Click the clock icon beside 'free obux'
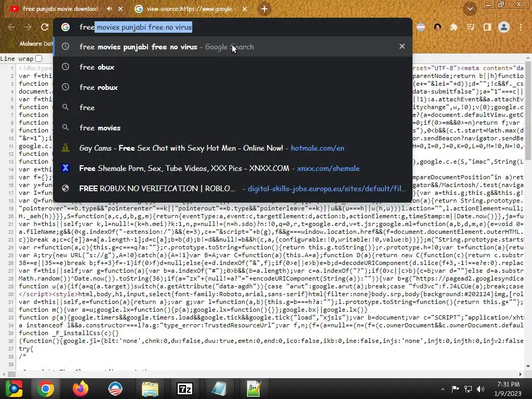The height and width of the screenshot is (399, 532). tap(65, 67)
